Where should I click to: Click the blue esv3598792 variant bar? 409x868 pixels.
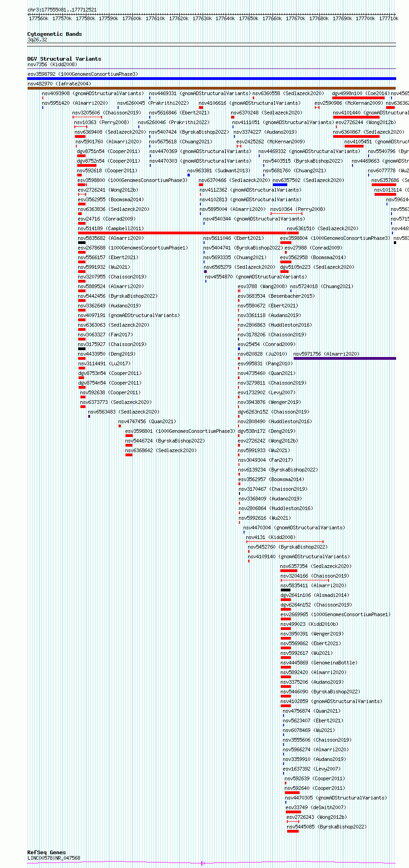pyautogui.click(x=211, y=79)
